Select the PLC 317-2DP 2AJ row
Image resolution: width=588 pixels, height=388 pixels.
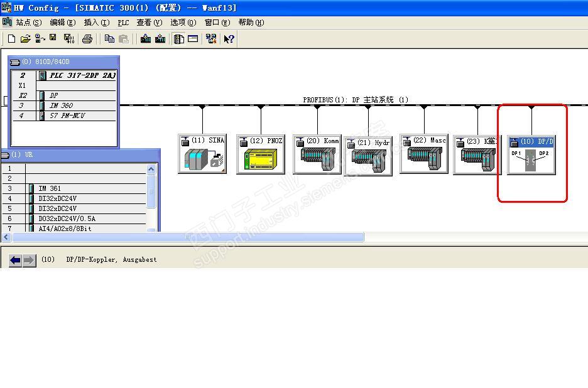(63, 75)
